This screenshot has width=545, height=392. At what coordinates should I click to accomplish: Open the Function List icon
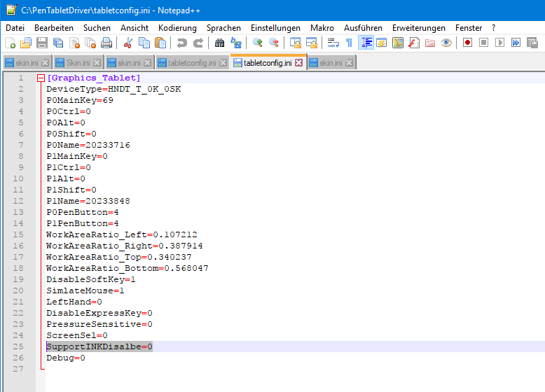[x=413, y=43]
